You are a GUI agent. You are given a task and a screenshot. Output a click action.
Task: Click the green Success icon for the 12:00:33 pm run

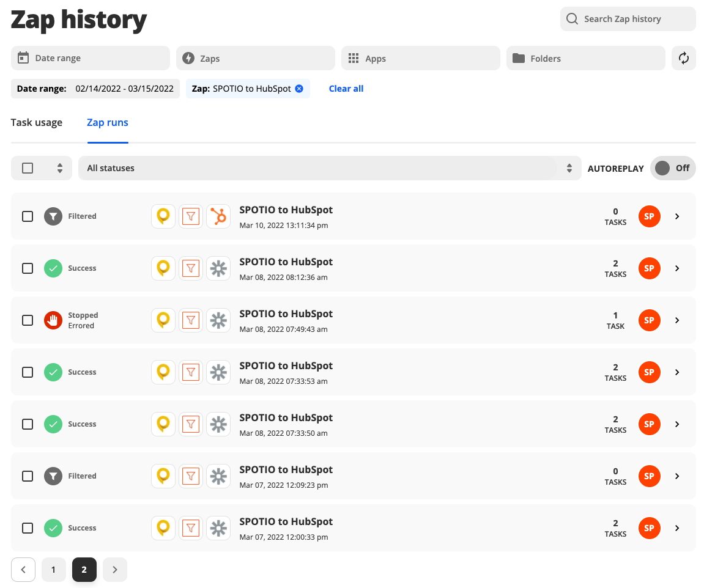53,528
